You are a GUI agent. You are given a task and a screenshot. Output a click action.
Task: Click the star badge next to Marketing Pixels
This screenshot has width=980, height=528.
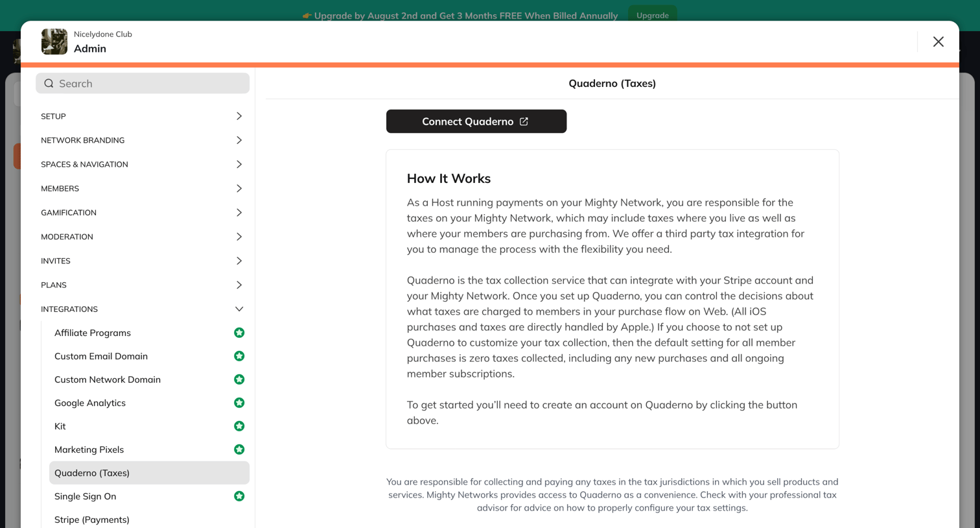pos(239,450)
